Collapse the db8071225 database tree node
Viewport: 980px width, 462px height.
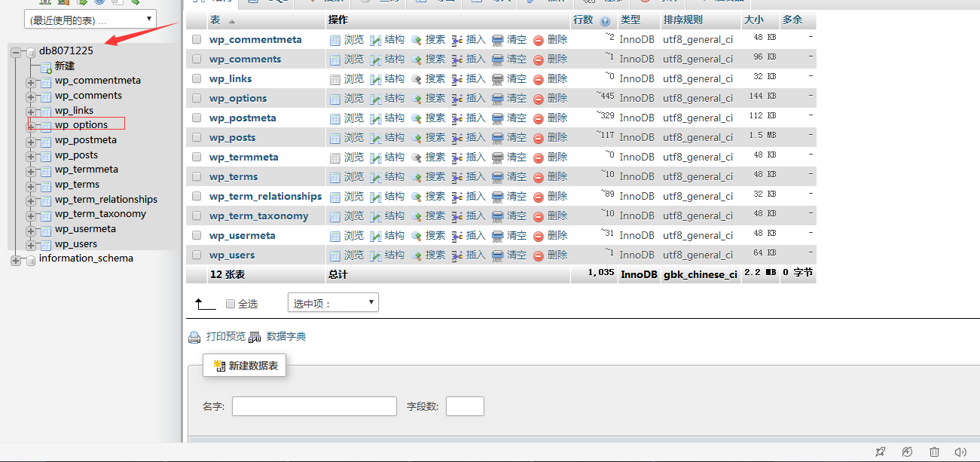tap(16, 52)
